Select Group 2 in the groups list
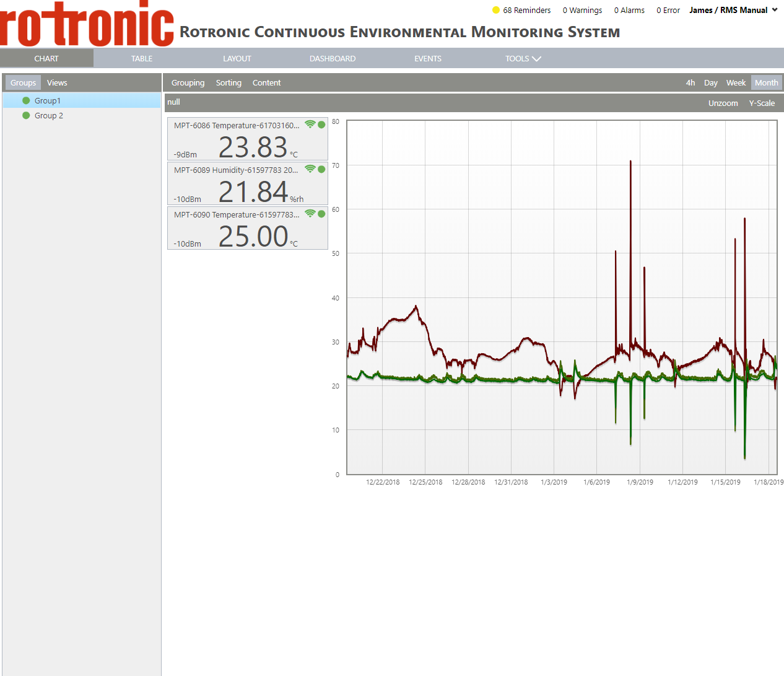This screenshot has width=784, height=676. 82,115
